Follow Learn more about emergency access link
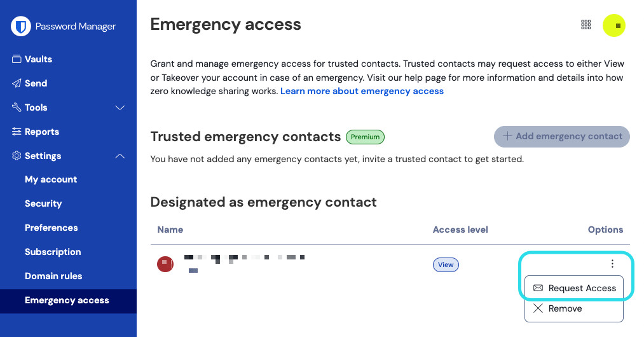The image size is (644, 337). (362, 91)
